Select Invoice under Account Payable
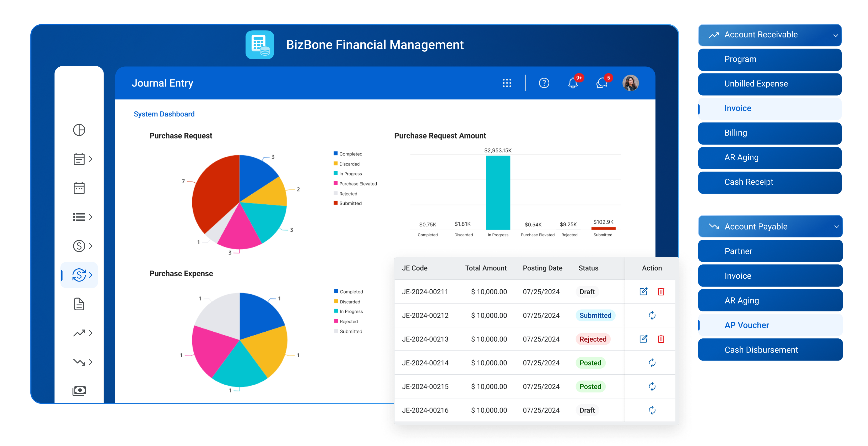The height and width of the screenshot is (446, 868). (770, 276)
